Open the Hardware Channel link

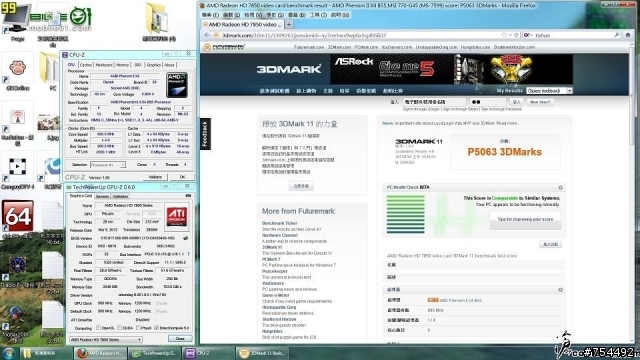[280, 236]
